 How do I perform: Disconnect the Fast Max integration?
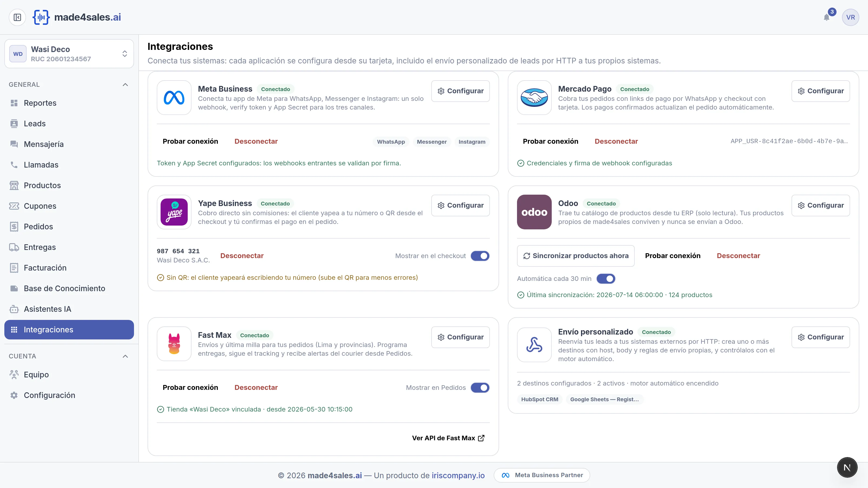[256, 388]
